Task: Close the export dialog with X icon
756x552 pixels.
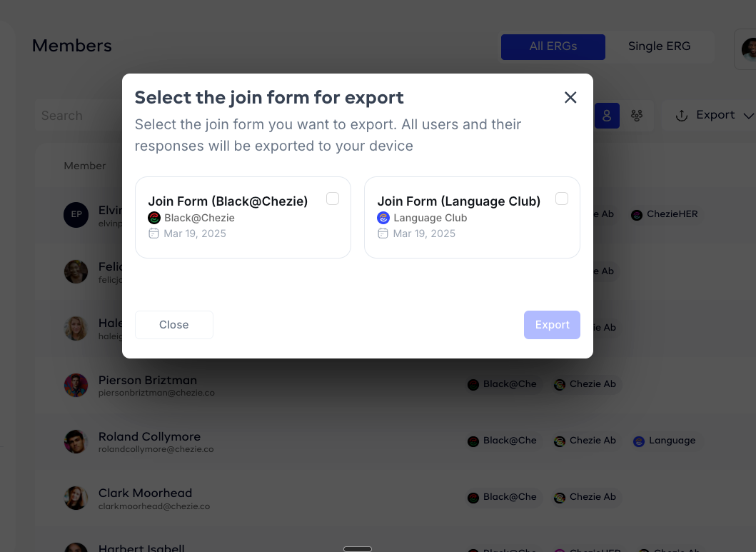Action: tap(570, 98)
